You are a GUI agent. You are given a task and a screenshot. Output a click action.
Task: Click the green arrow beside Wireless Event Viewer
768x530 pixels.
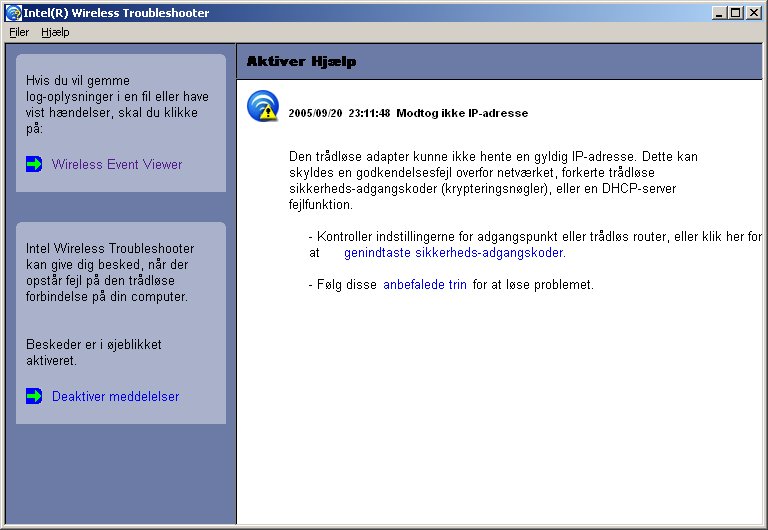click(34, 164)
